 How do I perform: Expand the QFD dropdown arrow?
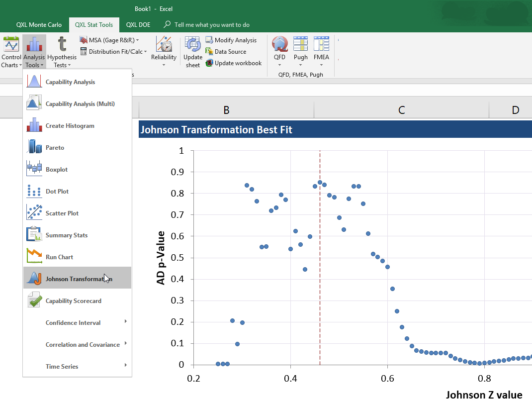(279, 65)
